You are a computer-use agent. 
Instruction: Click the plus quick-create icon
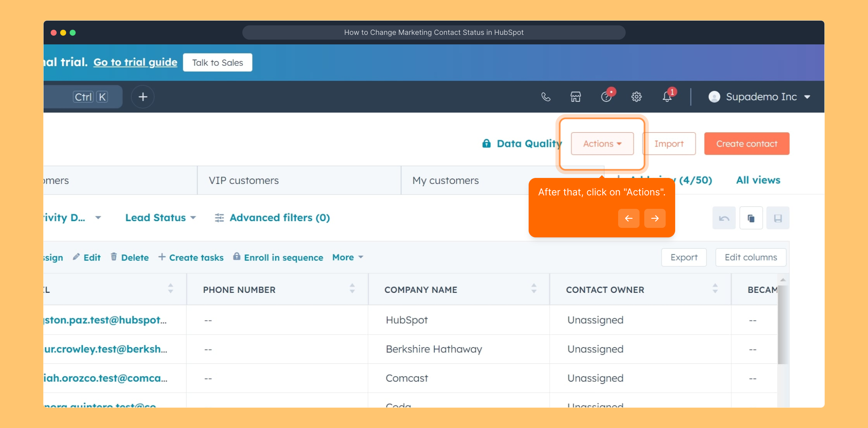pyautogui.click(x=143, y=97)
